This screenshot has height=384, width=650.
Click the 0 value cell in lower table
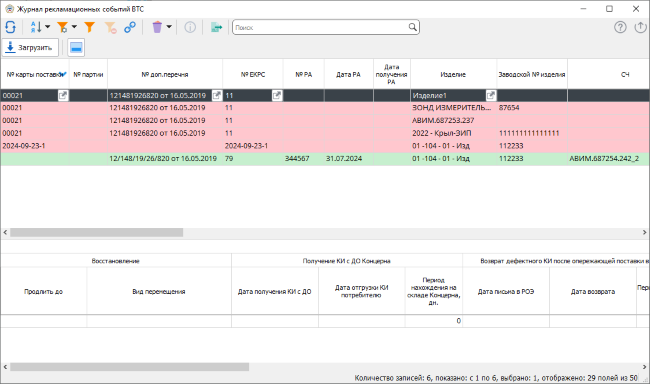(x=434, y=321)
